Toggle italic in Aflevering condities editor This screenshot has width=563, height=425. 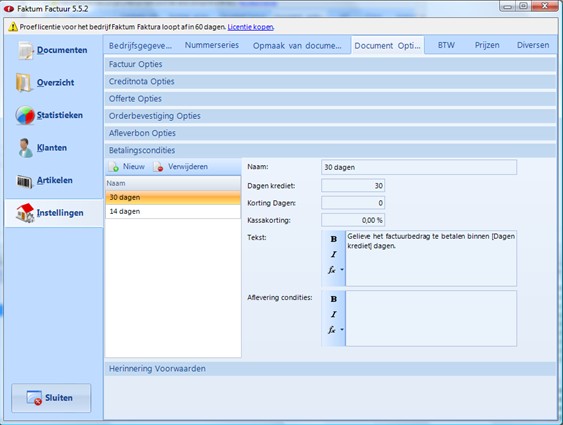[x=334, y=314]
